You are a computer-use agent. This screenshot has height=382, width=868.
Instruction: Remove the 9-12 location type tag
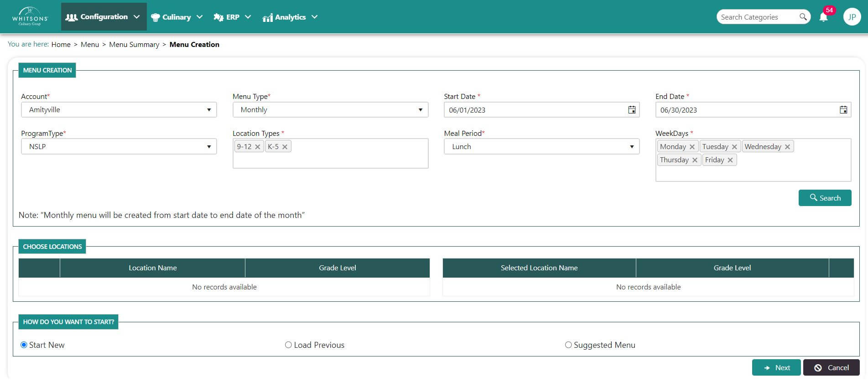coord(258,147)
